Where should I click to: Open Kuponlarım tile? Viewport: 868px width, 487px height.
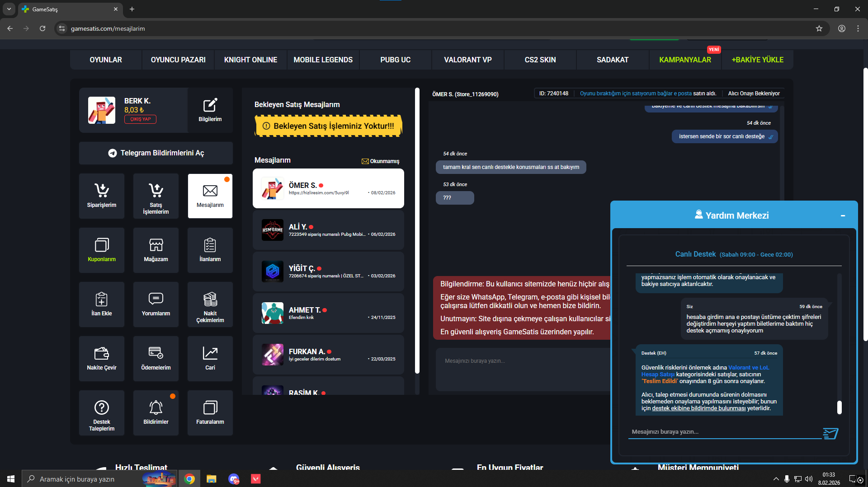tap(102, 250)
